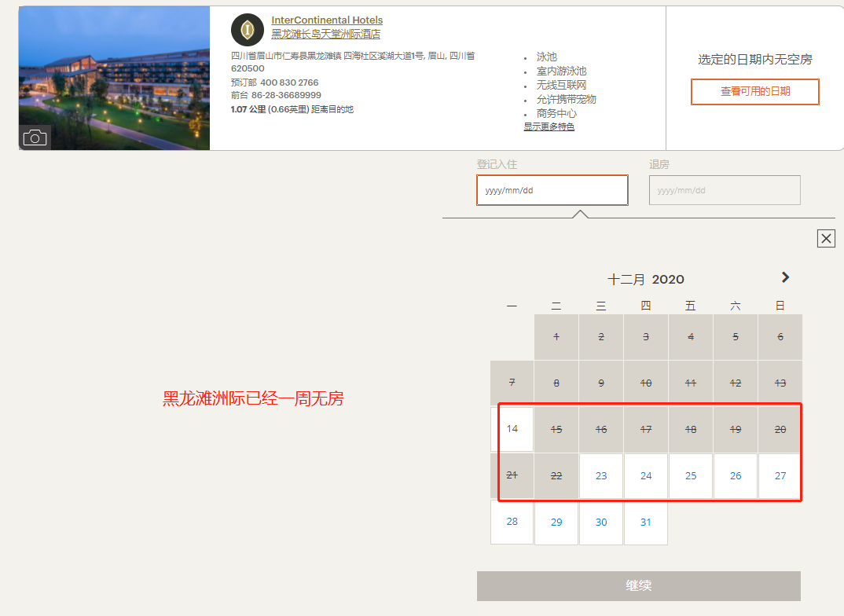Click 显示更多特色 to show more amenities

coord(549,126)
